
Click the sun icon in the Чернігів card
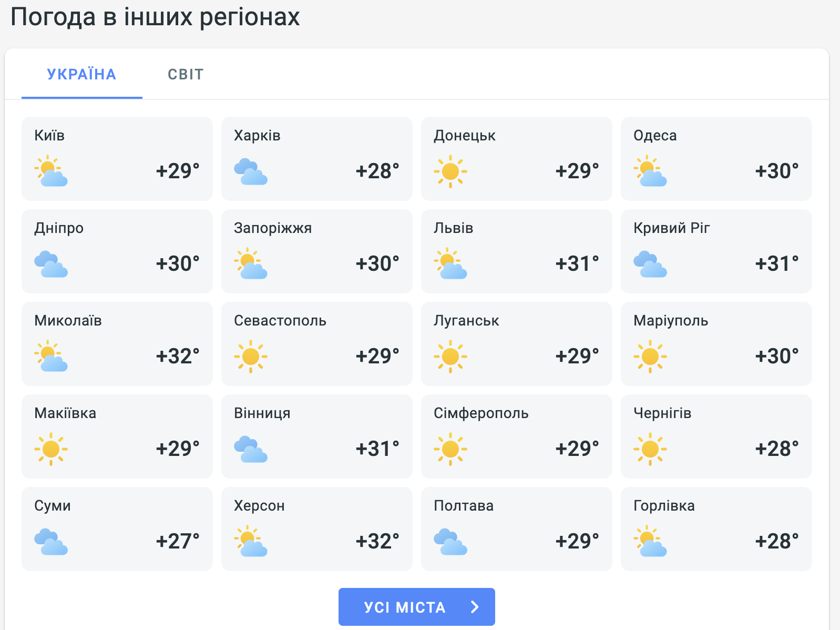(650, 449)
